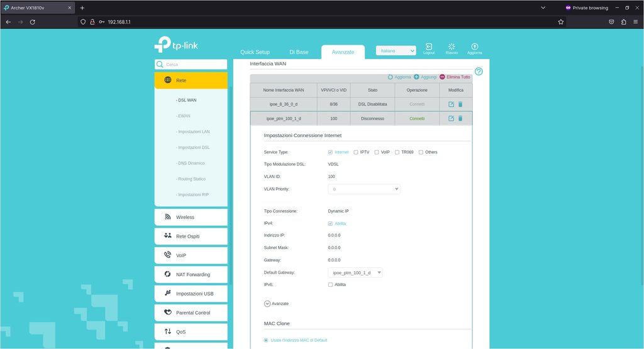This screenshot has width=644, height=349.
Task: Enable the VoIP service type checkbox
Action: pyautogui.click(x=376, y=152)
